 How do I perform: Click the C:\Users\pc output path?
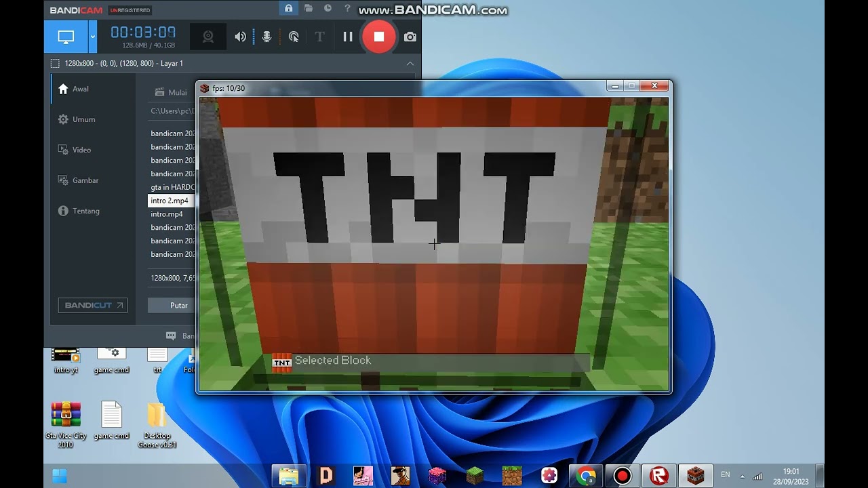point(173,110)
